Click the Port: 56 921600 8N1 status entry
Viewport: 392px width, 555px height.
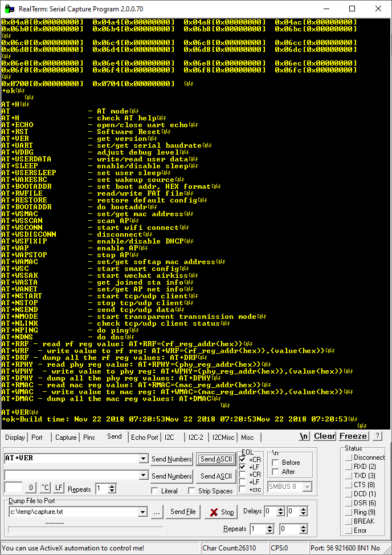point(349,548)
